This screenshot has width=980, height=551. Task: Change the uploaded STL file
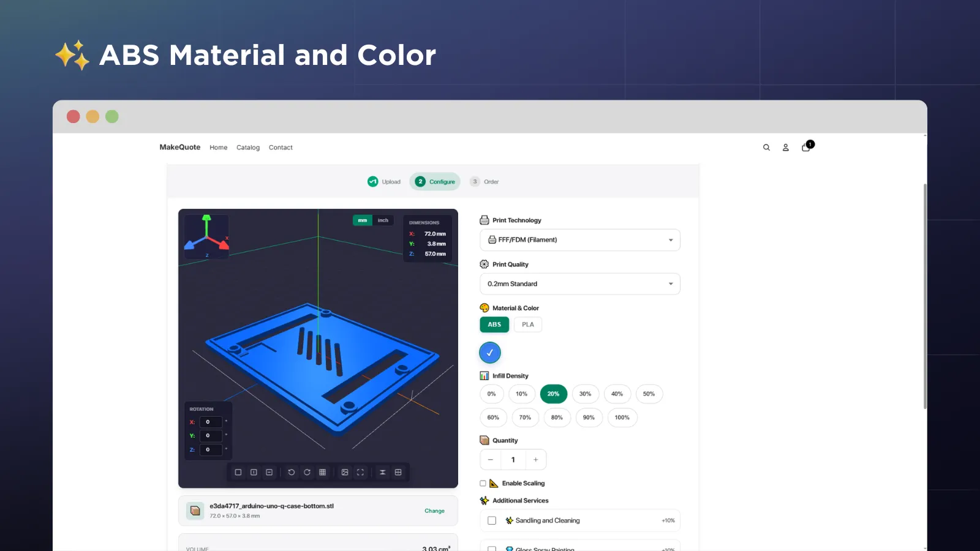coord(434,511)
